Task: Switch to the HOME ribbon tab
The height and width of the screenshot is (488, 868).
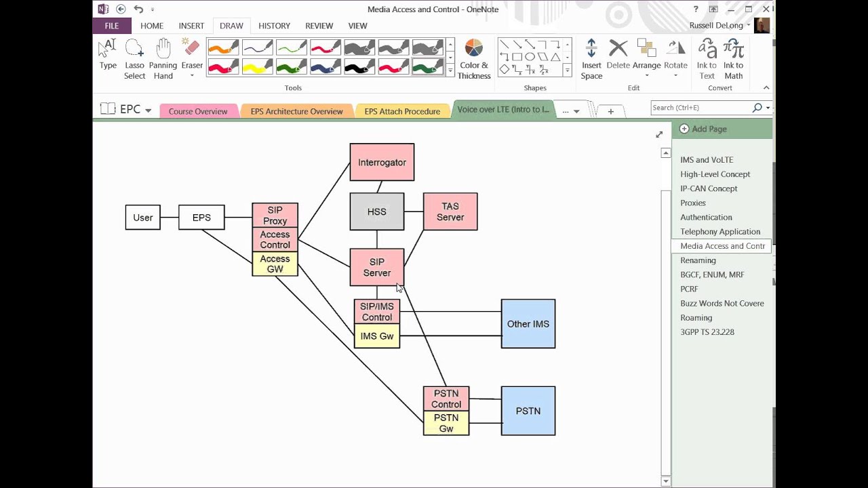Action: pyautogui.click(x=152, y=26)
